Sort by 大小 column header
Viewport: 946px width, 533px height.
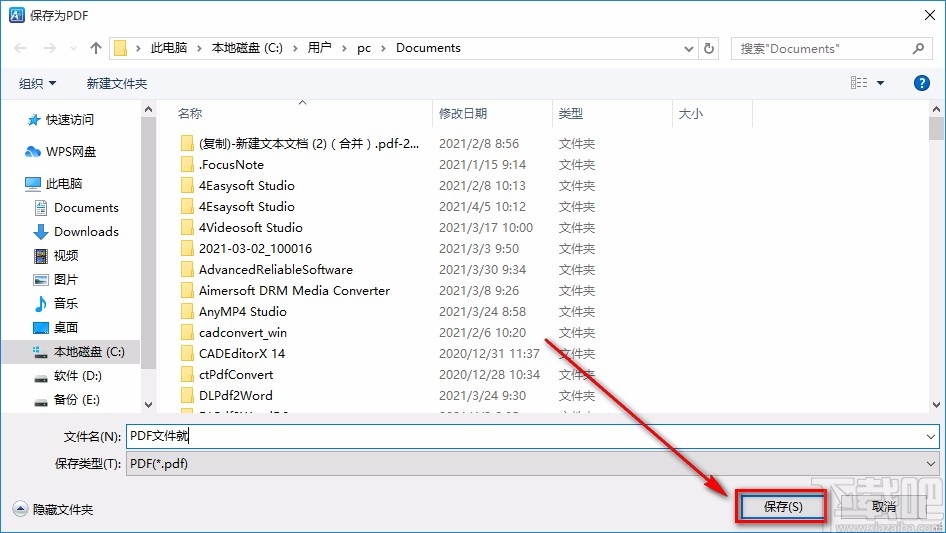pos(690,113)
